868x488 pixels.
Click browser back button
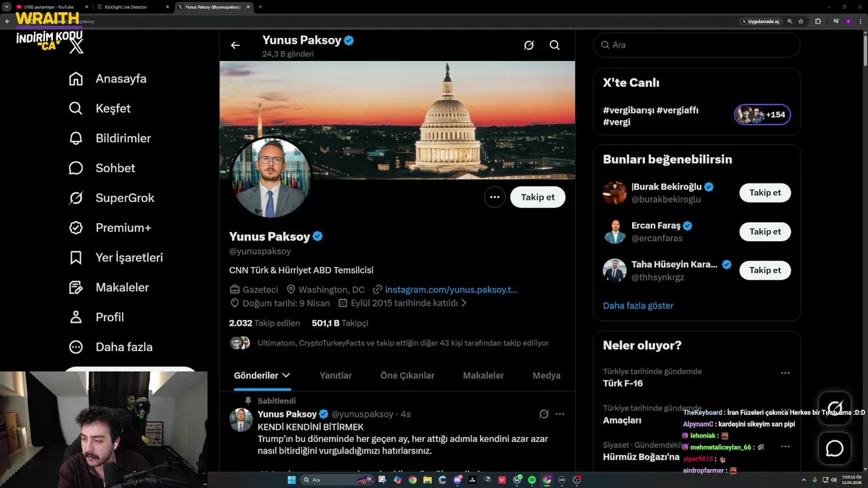7,21
